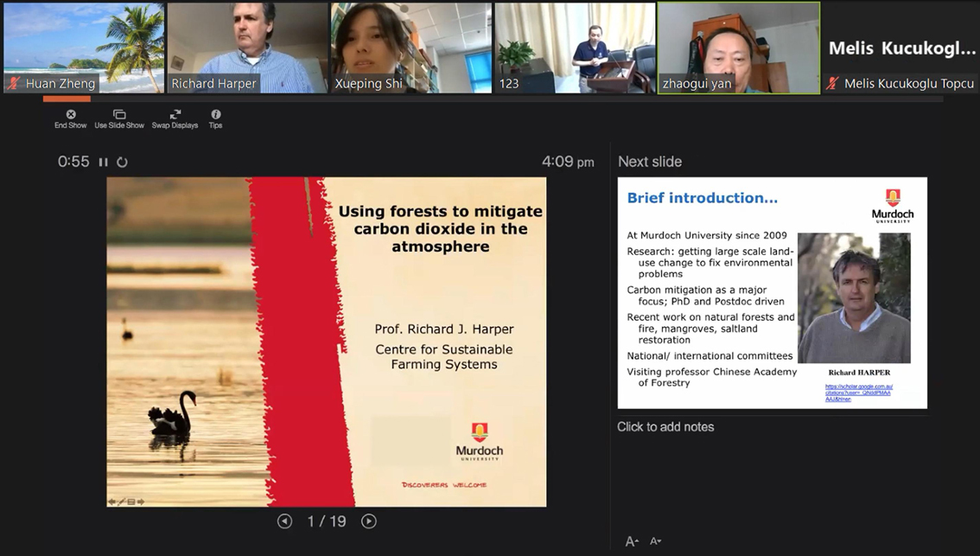The height and width of the screenshot is (556, 980).
Task: Click the muted mic icon on Huan Zheng
Action: (14, 84)
